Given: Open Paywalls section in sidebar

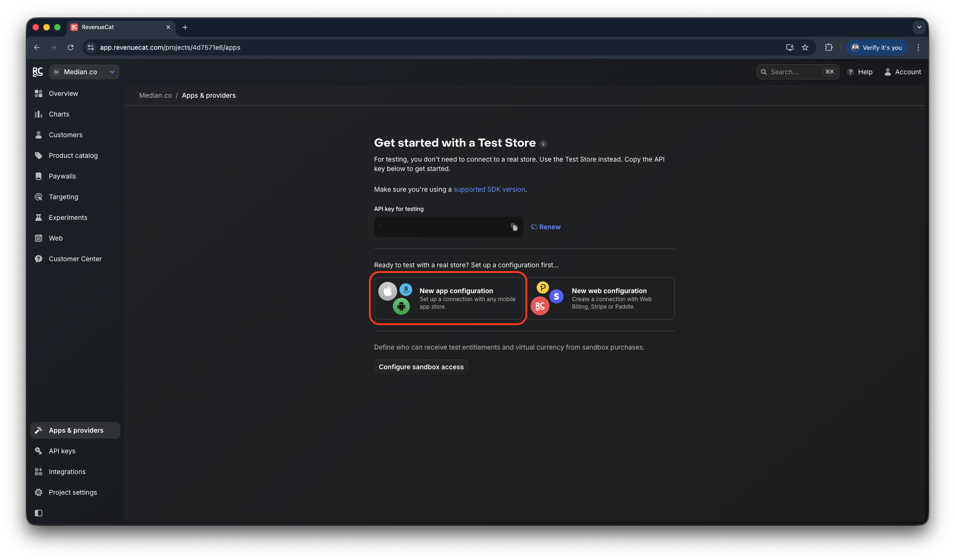Looking at the screenshot, I should tap(62, 176).
